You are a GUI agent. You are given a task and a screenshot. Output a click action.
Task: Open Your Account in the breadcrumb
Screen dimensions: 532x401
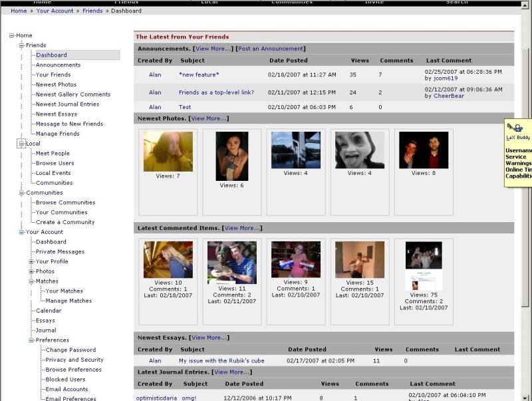click(x=55, y=11)
